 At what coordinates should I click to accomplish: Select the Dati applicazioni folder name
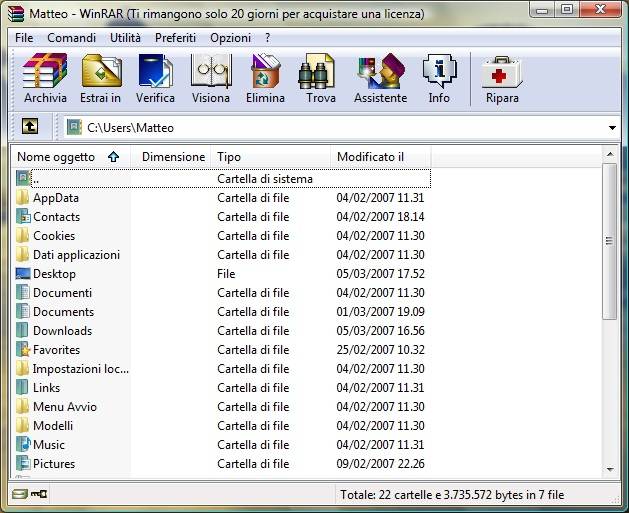tap(76, 255)
